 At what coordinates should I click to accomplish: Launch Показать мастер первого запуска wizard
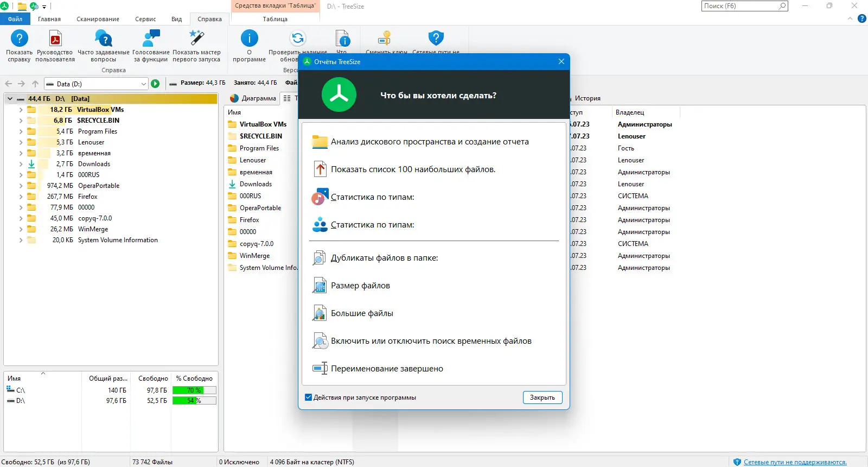click(196, 38)
